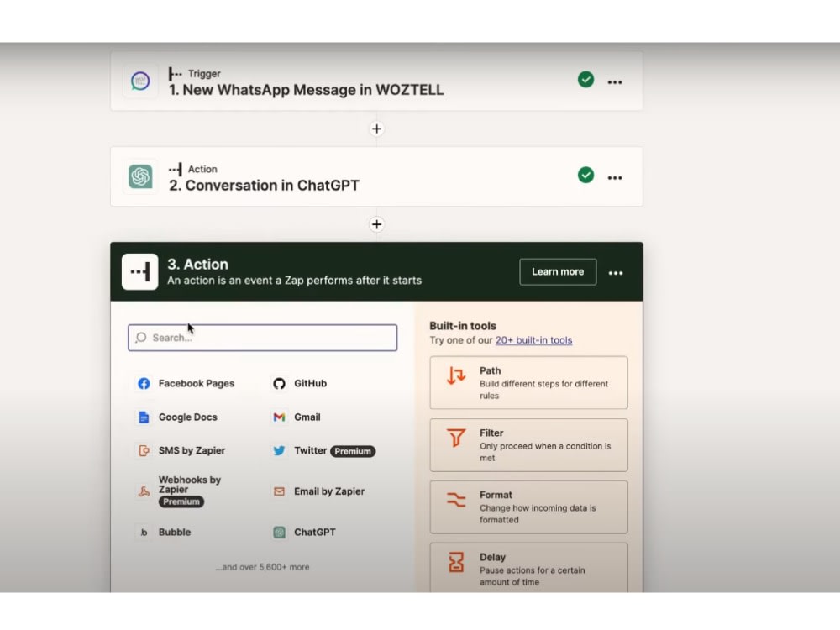Select Google Docs from app list
This screenshot has width=840, height=630.
tap(186, 417)
